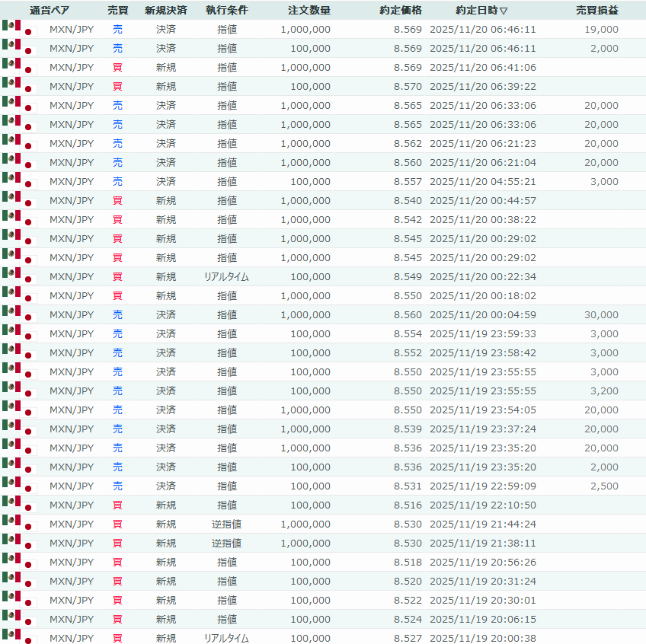Sort the table by 執行条件 header
Screen dimensions: 646x644
(x=226, y=11)
